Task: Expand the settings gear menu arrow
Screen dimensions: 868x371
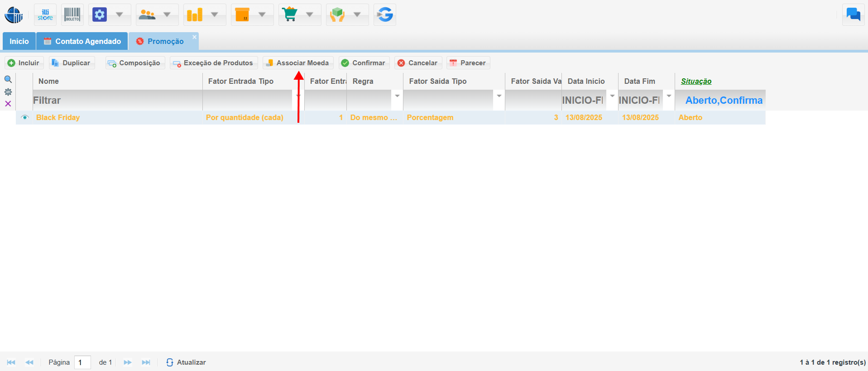Action: [x=120, y=15]
